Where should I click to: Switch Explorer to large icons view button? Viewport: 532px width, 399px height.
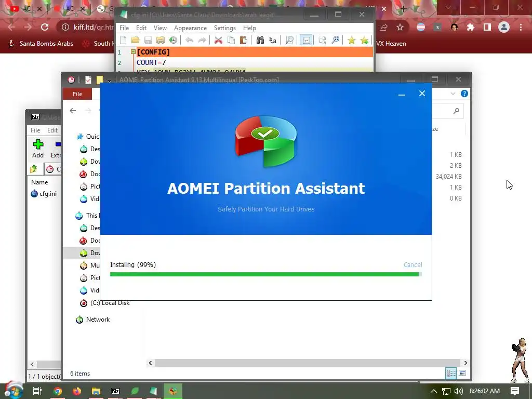(x=462, y=373)
